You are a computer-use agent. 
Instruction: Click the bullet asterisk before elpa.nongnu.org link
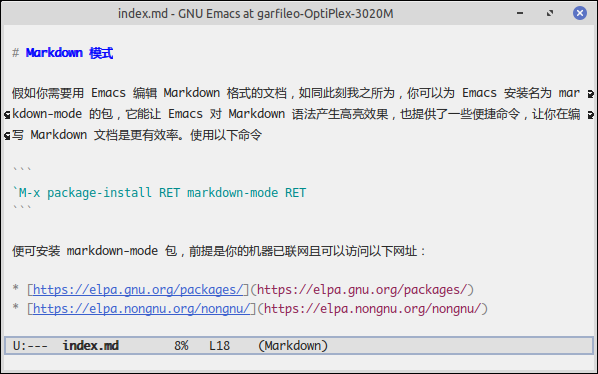click(x=15, y=307)
